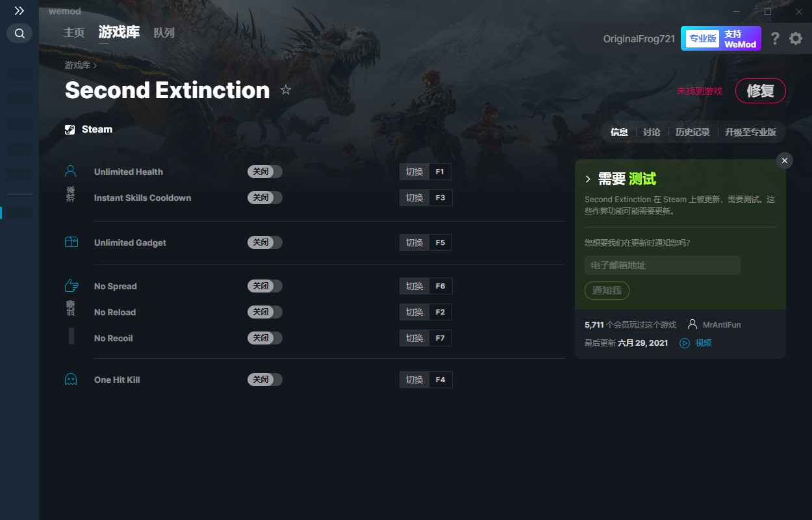Open the 升级至专业版 tab
The image size is (812, 520).
[x=750, y=132]
